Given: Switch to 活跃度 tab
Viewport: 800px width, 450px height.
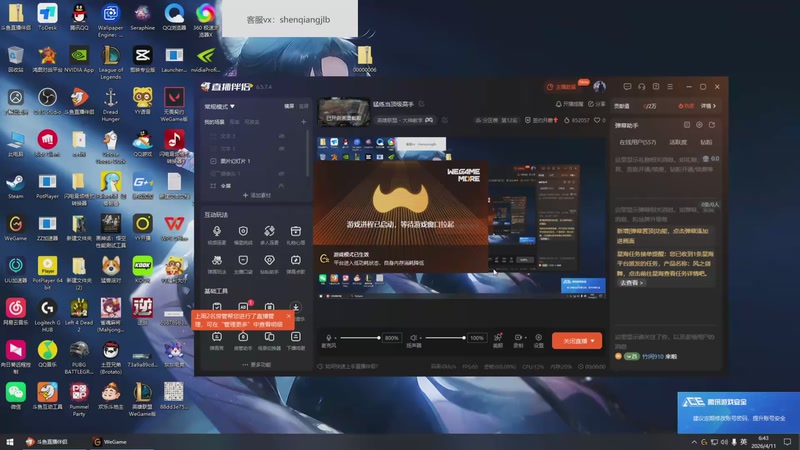Looking at the screenshot, I should (678, 142).
